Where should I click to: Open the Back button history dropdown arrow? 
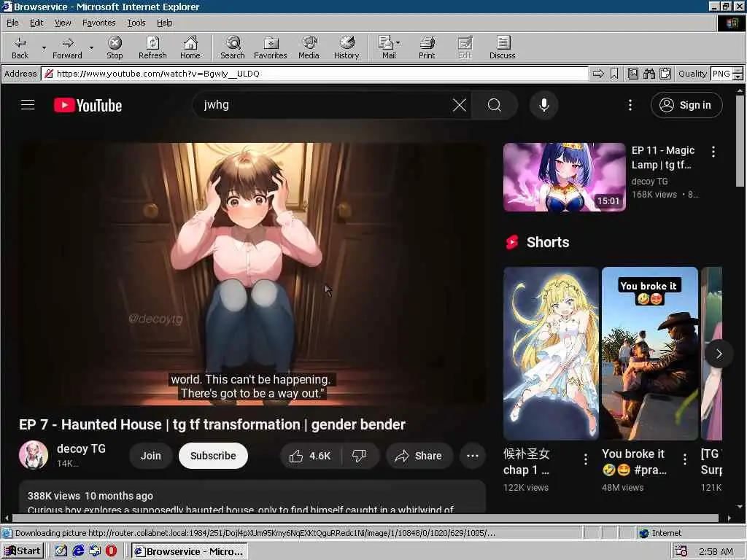pyautogui.click(x=44, y=47)
